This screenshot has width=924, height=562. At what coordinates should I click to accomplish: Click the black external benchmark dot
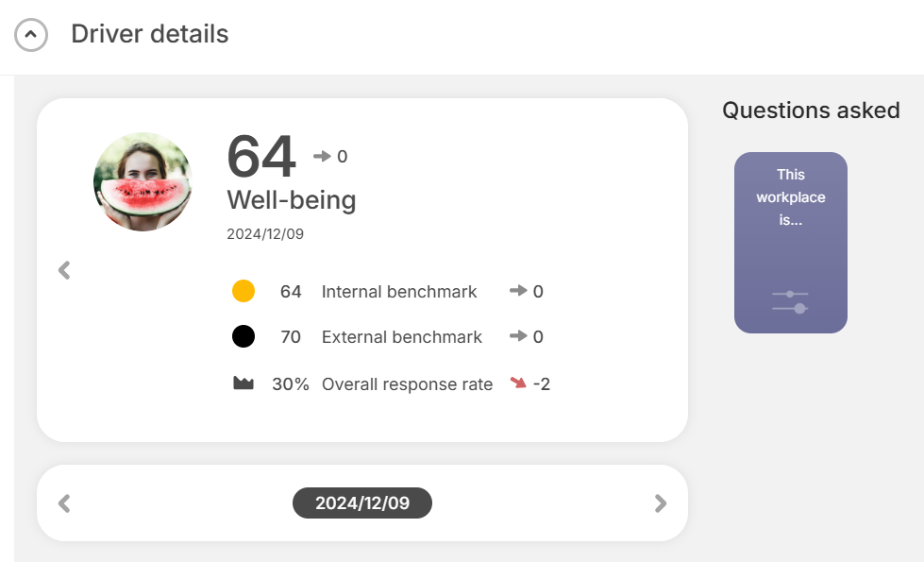(244, 336)
